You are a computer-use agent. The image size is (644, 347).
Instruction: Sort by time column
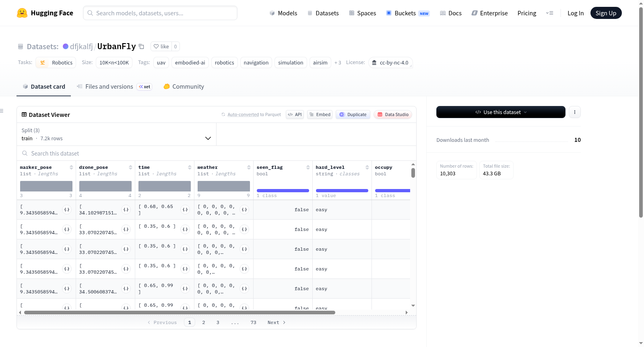(x=190, y=167)
